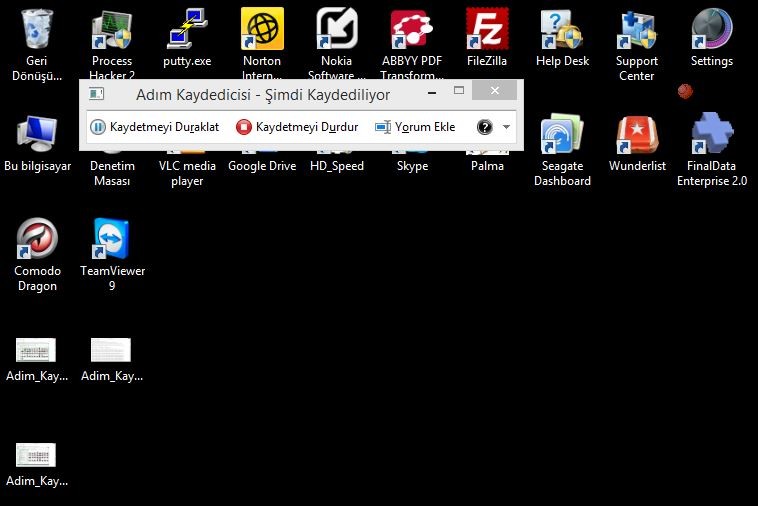Select the Denetim Masası label

(x=112, y=173)
